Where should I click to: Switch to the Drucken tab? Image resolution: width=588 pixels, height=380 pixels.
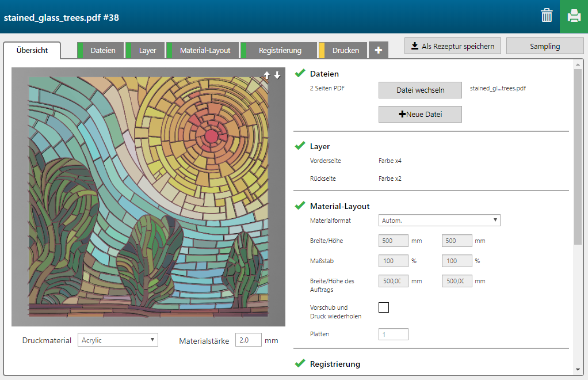[x=346, y=51]
